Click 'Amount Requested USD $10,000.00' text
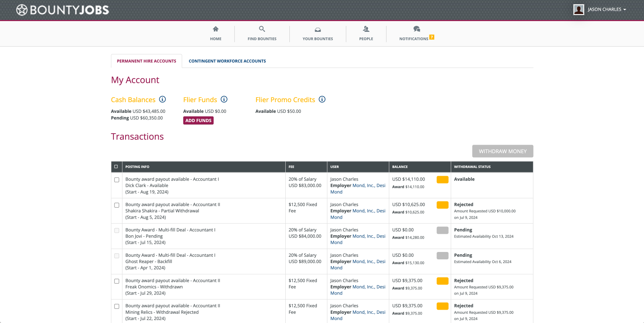The image size is (644, 323). pos(485,211)
